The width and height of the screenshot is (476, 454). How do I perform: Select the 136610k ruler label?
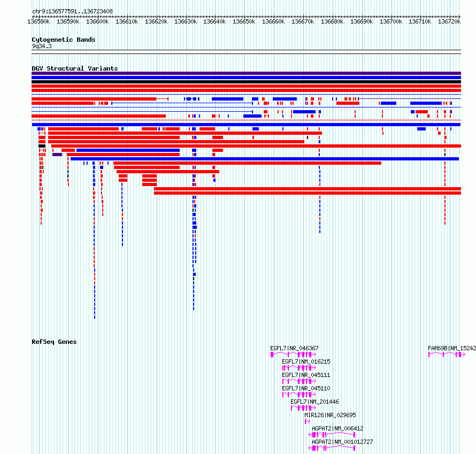pos(127,21)
